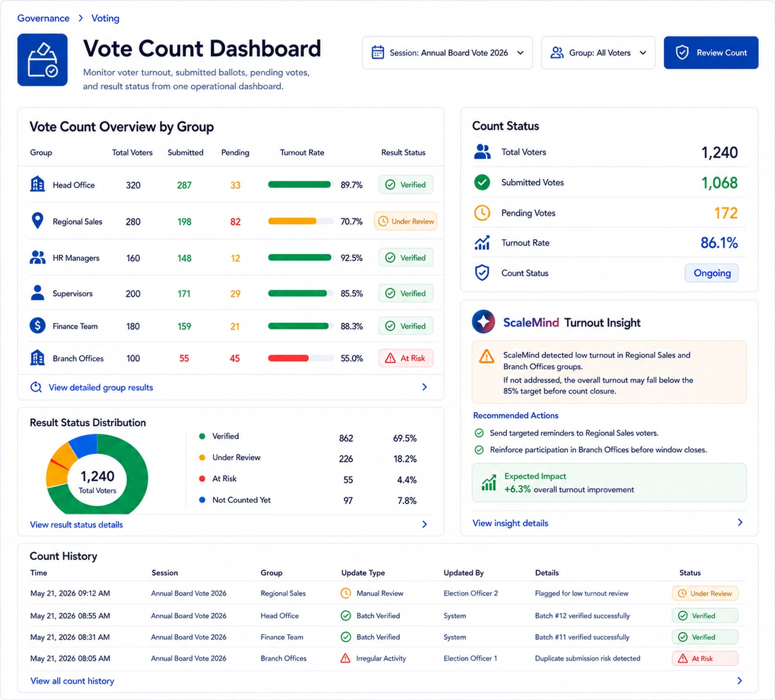Click Under Review badge in Regional Sales row
The width and height of the screenshot is (775, 700).
click(x=406, y=221)
